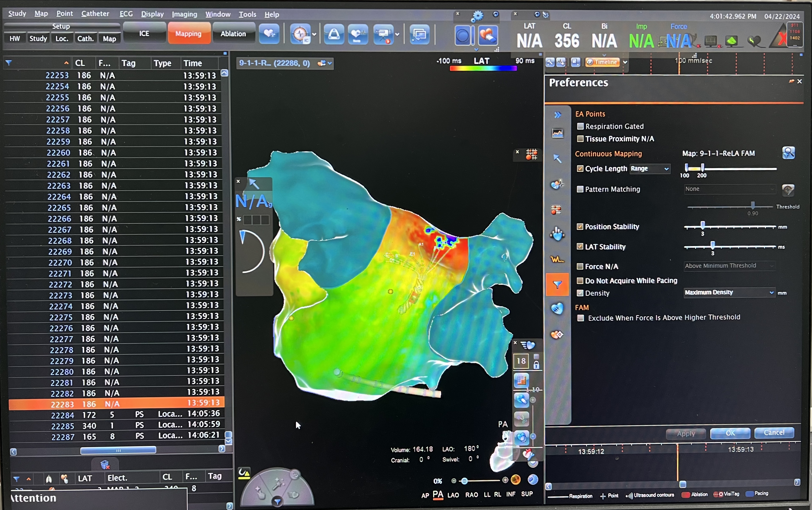Switch to the ICE tab
Image resolution: width=812 pixels, height=510 pixels.
144,33
